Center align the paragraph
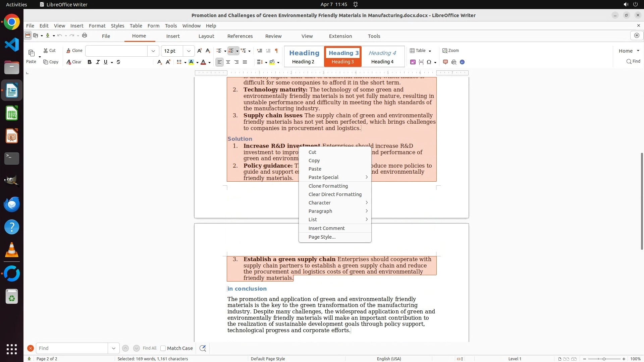 click(x=228, y=62)
